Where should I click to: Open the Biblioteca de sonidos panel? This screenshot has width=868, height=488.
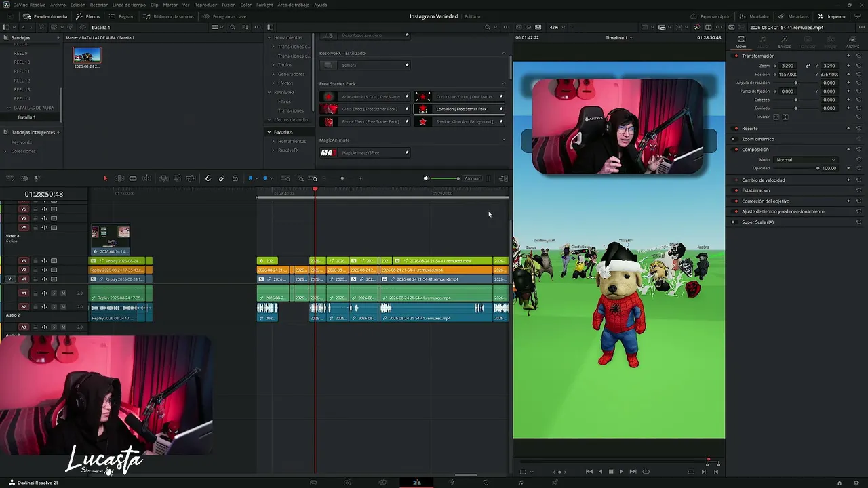(x=170, y=16)
